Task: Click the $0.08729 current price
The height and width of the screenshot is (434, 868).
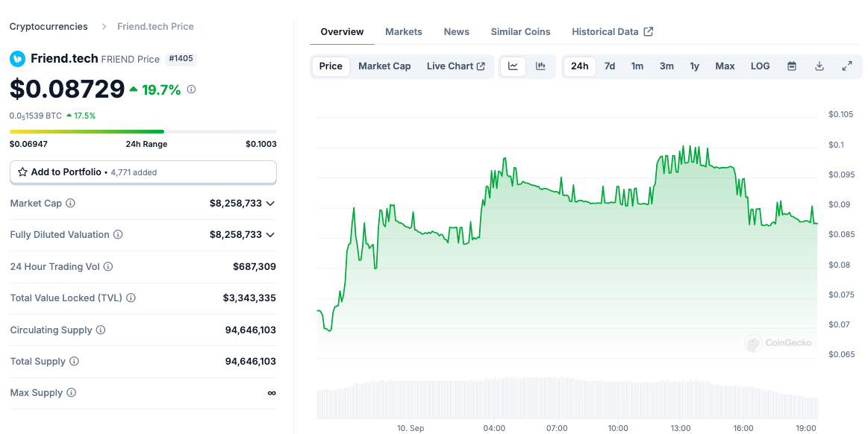Action: point(67,89)
